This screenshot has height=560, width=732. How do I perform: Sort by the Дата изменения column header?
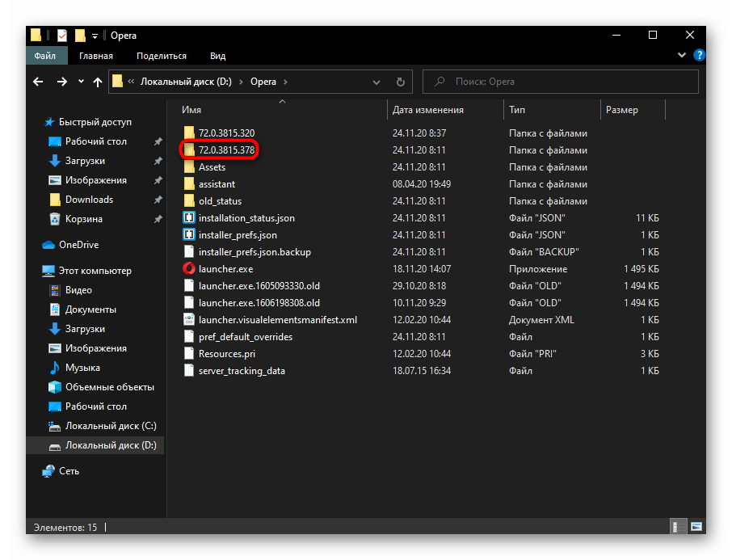427,110
